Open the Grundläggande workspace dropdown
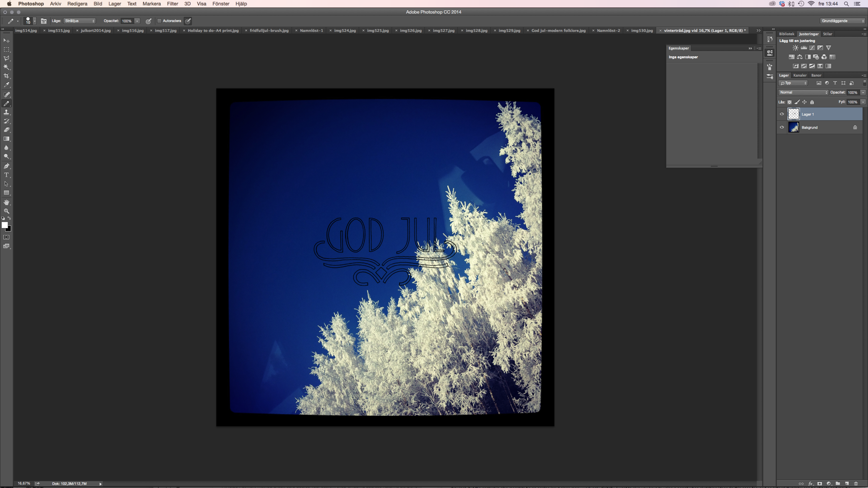868x488 pixels. [842, 21]
